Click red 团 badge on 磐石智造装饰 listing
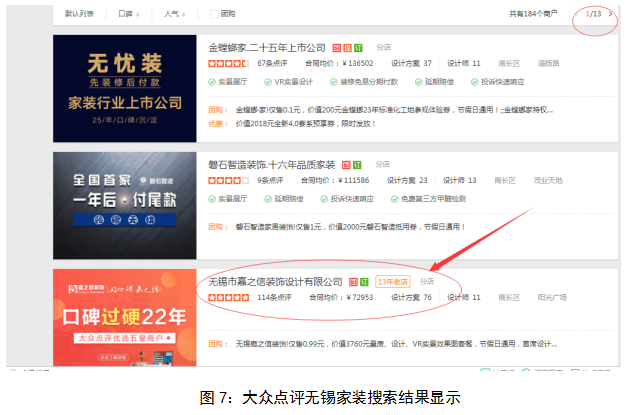631x415 pixels. [346, 165]
